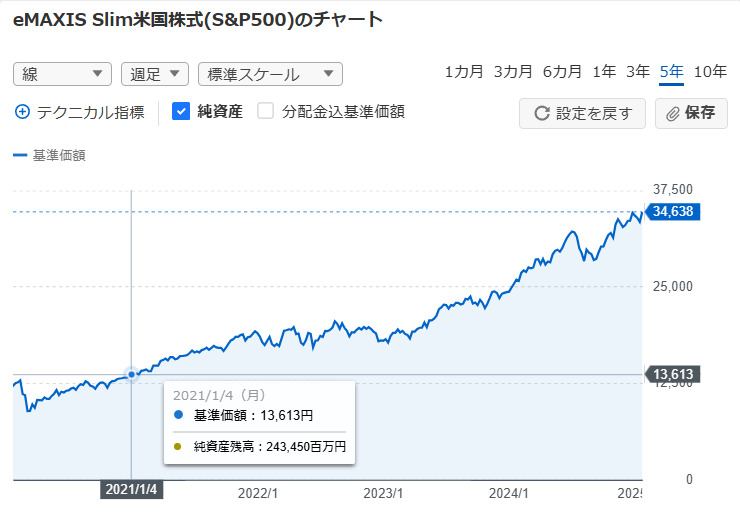The height and width of the screenshot is (514, 740).
Task: Click the 37,500 y-axis label
Action: coord(673,190)
